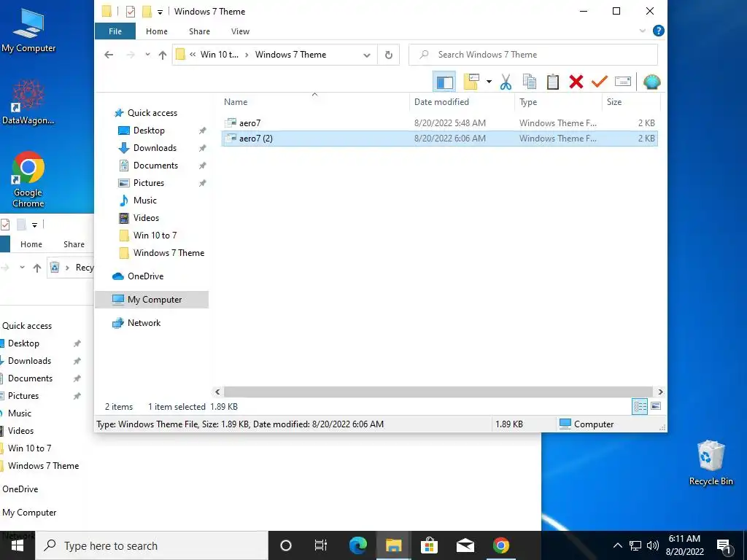The image size is (747, 560).
Task: Click the horizontal scrollbar thumb
Action: pyautogui.click(x=438, y=392)
